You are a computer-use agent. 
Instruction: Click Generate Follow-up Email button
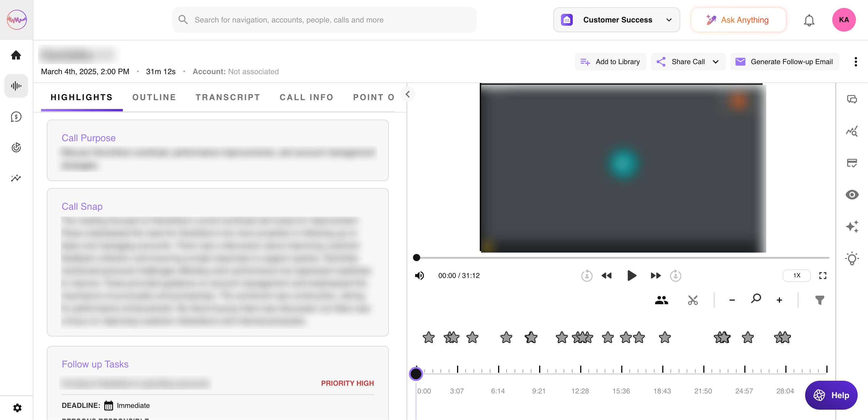[x=784, y=62]
